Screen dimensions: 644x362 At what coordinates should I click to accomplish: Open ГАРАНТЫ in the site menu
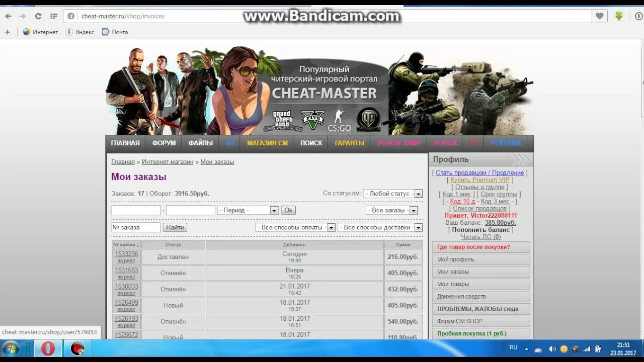(350, 143)
